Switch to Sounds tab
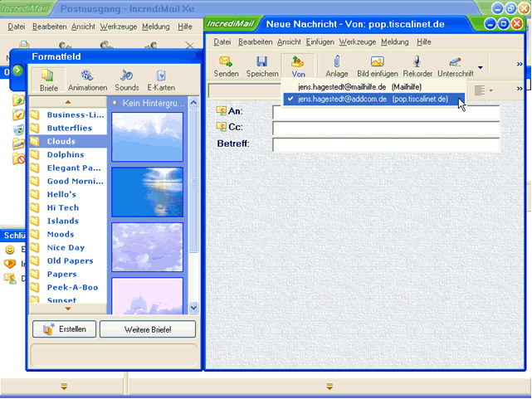Screen dimensions: 532x399 point(126,80)
